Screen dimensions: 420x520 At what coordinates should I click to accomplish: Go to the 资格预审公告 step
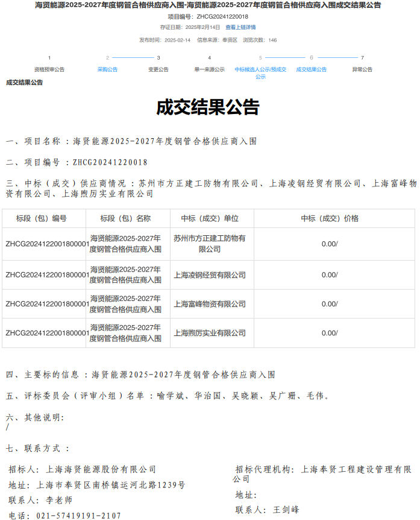[x=49, y=69]
